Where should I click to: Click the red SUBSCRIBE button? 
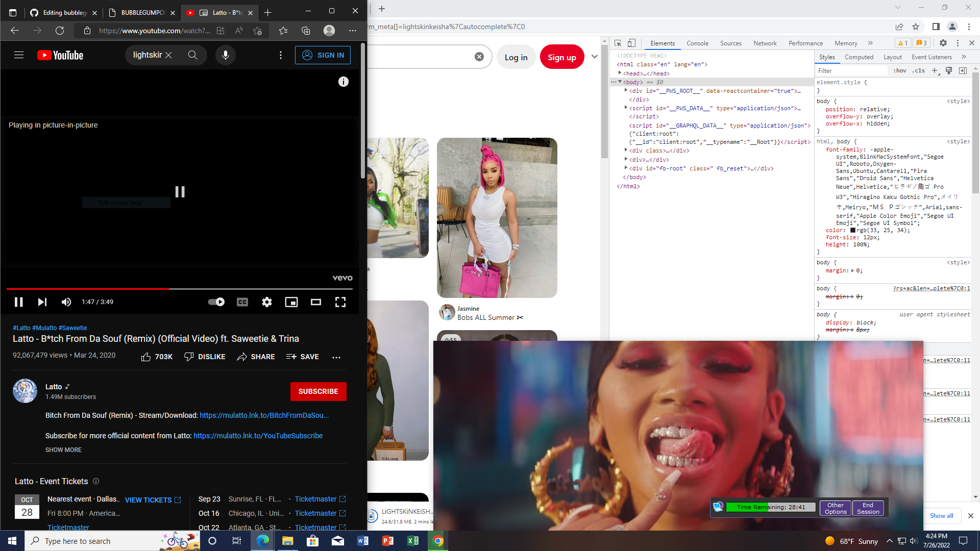tap(318, 391)
